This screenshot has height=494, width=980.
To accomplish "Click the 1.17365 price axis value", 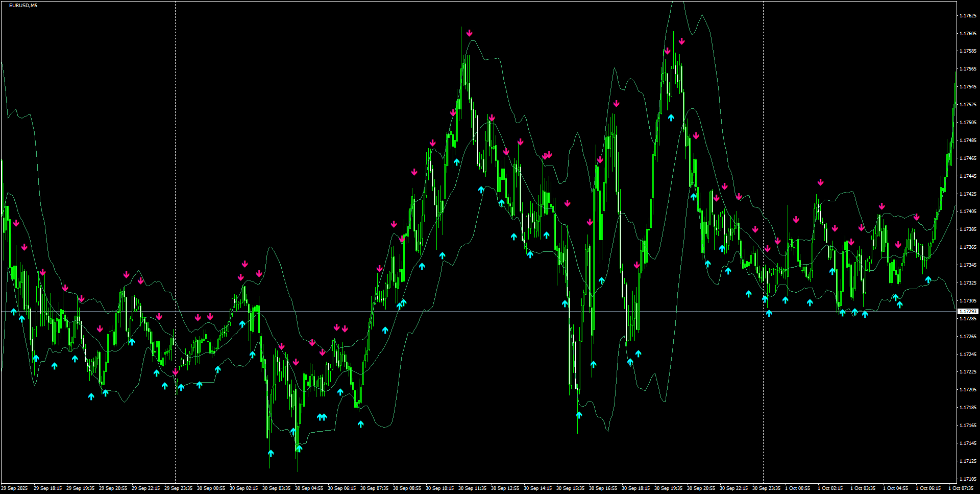I will point(968,247).
